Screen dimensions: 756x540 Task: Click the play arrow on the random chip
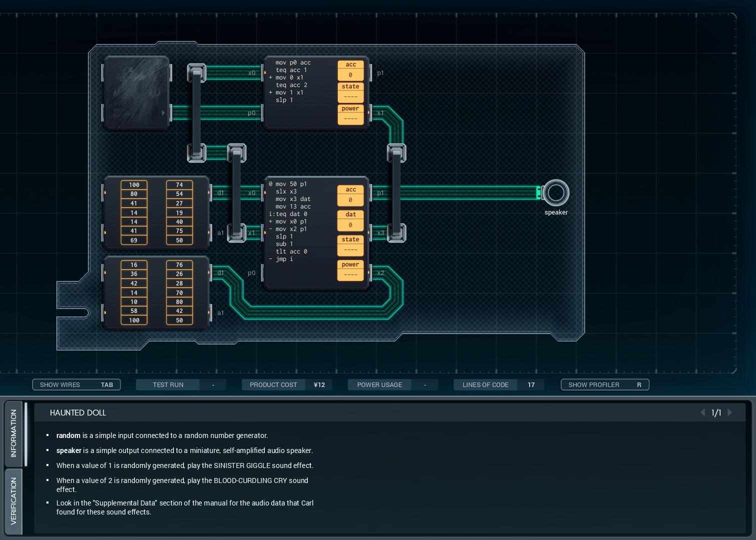pos(163,113)
